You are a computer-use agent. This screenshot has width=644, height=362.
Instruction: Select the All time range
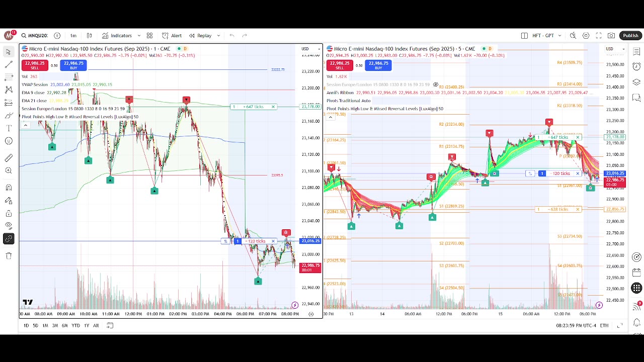point(96,325)
